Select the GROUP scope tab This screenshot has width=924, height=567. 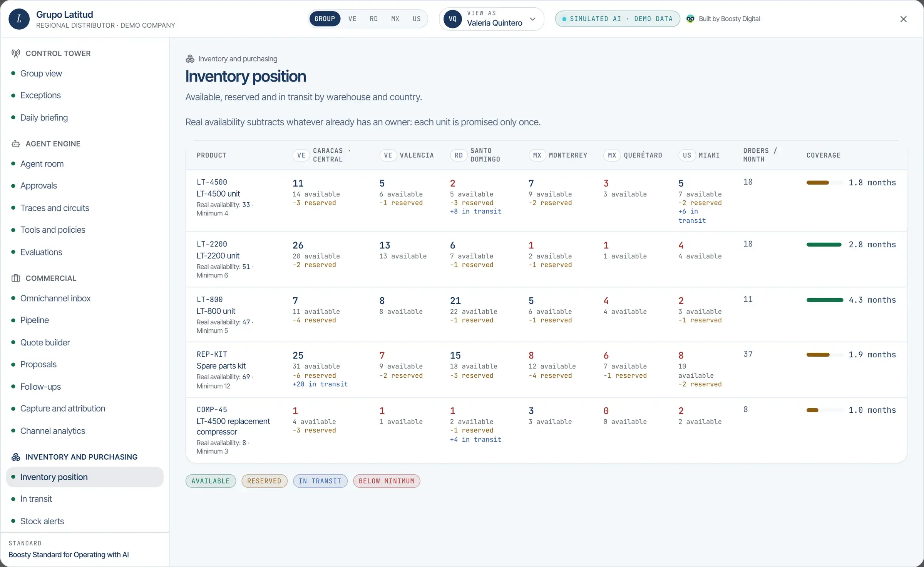(325, 19)
